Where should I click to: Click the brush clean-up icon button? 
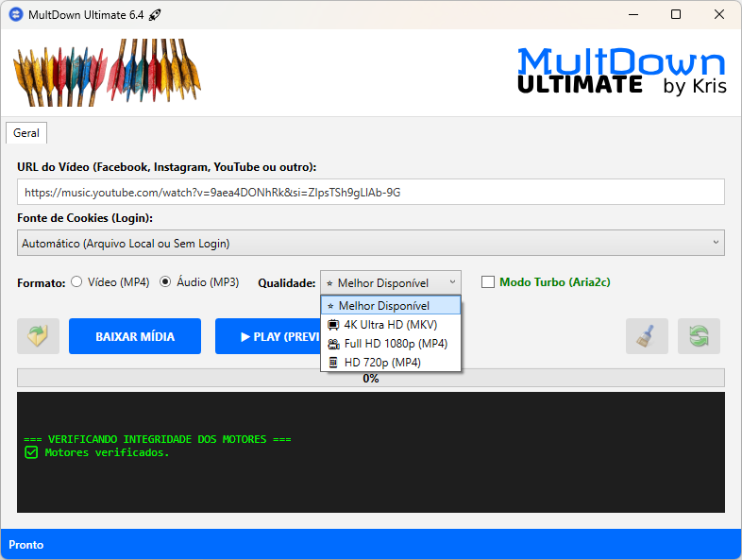[647, 336]
